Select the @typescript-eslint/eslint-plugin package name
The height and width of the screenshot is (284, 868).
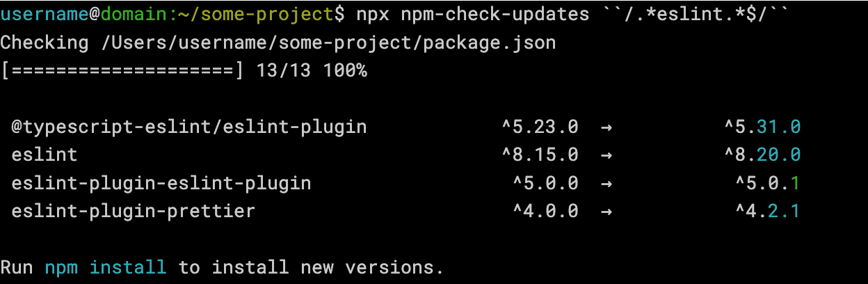[x=188, y=127]
